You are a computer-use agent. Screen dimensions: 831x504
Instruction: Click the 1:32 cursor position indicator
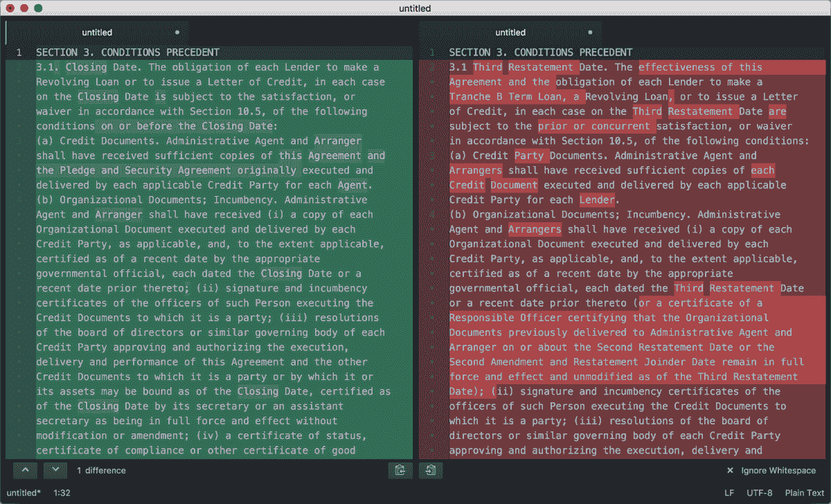pos(62,493)
